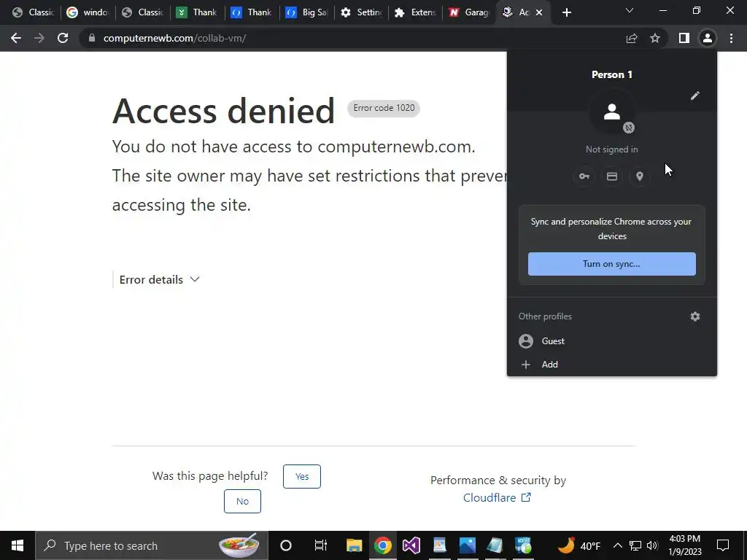Toggle the side panel icon
747x560 pixels.
[684, 38]
